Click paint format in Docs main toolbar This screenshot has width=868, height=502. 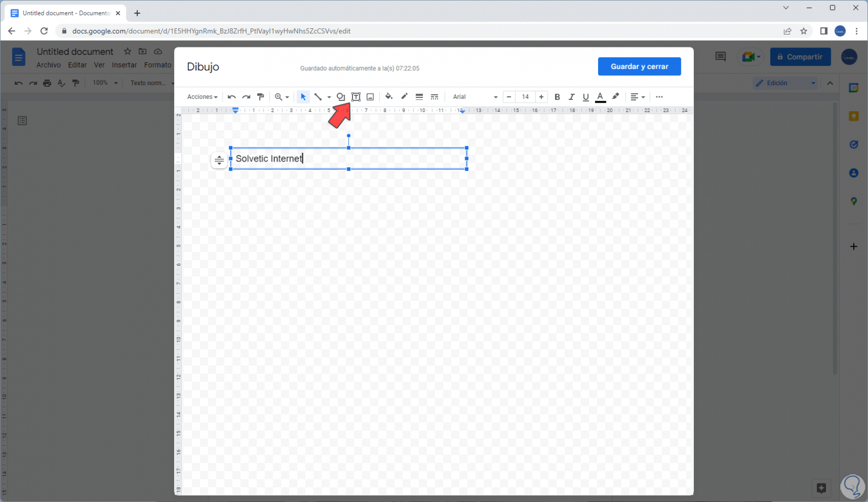(x=76, y=83)
